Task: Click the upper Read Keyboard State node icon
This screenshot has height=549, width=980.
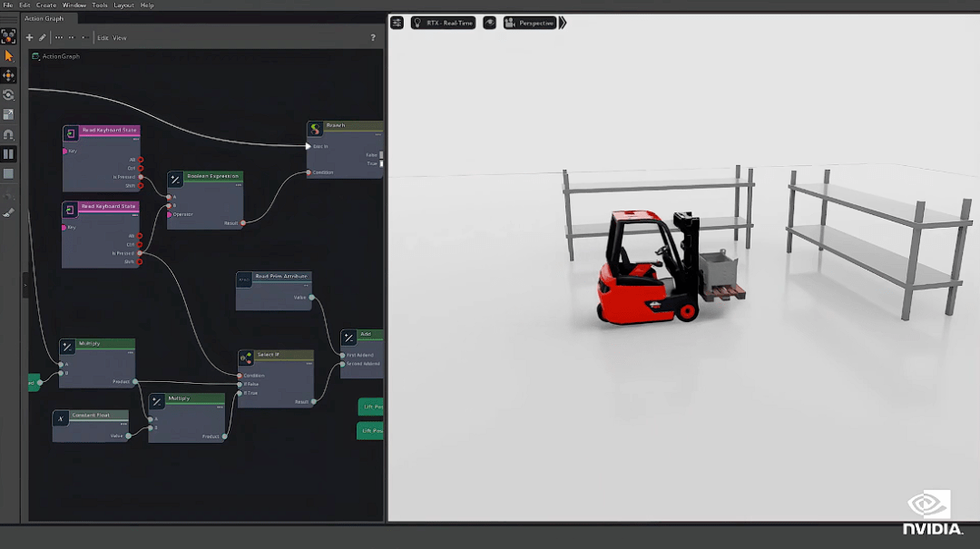Action: tap(71, 133)
